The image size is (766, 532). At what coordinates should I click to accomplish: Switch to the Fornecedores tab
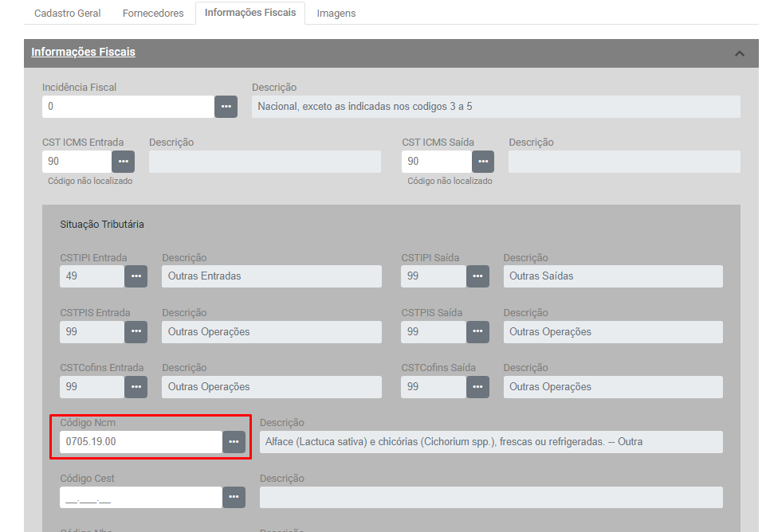click(153, 14)
